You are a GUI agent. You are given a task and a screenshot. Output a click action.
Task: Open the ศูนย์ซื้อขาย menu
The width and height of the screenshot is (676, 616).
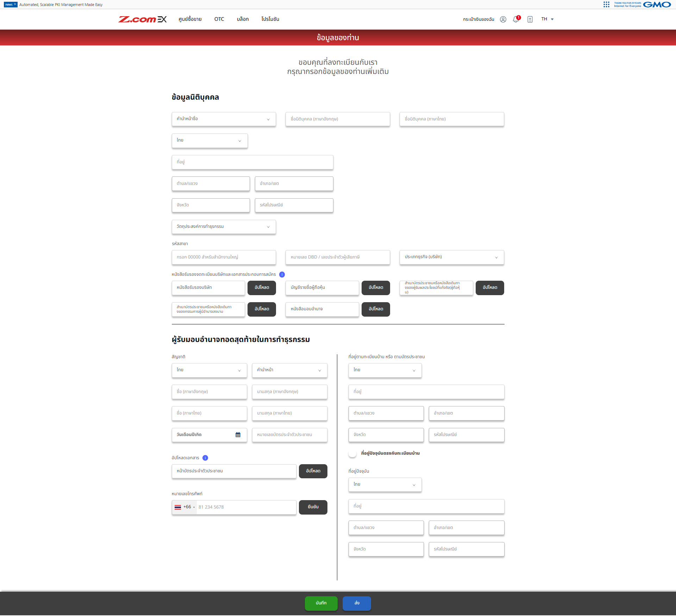coord(190,19)
